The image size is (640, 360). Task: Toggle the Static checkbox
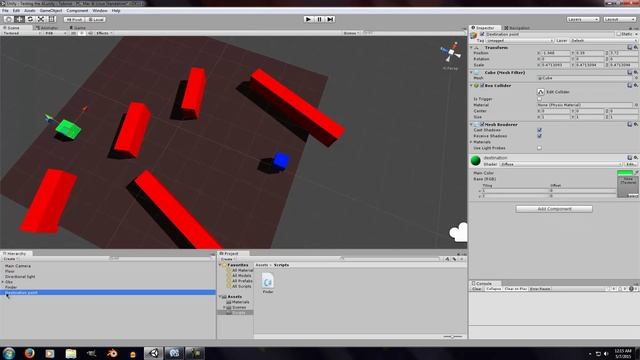(x=618, y=34)
